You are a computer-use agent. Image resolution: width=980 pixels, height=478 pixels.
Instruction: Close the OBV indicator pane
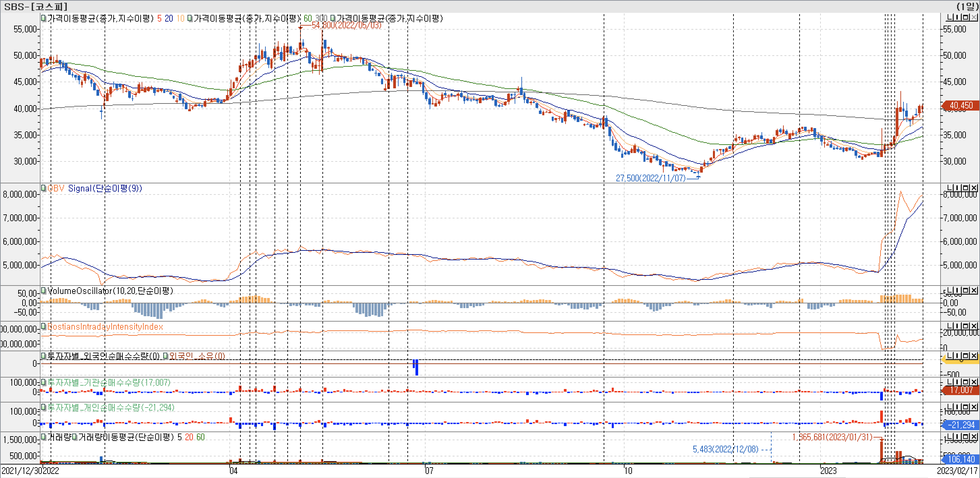[974, 188]
